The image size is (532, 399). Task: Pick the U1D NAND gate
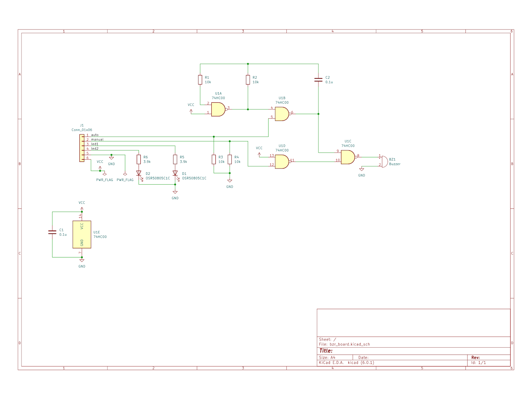click(x=282, y=161)
